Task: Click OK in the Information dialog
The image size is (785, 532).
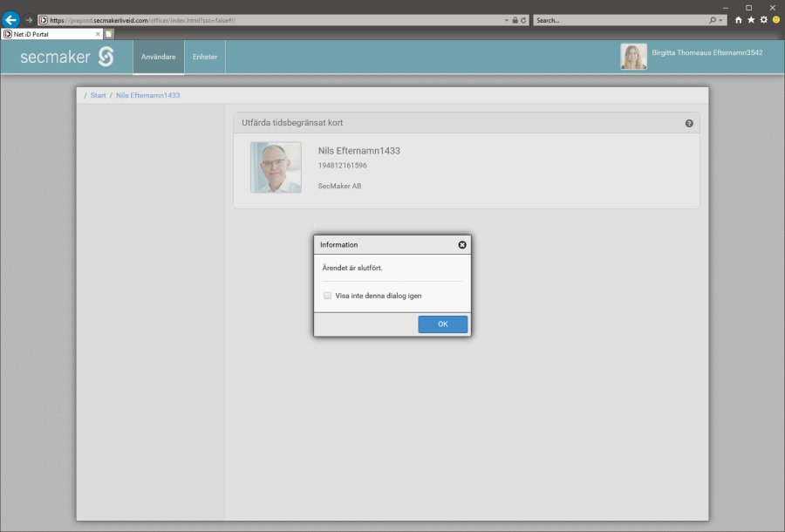Action: click(x=442, y=324)
